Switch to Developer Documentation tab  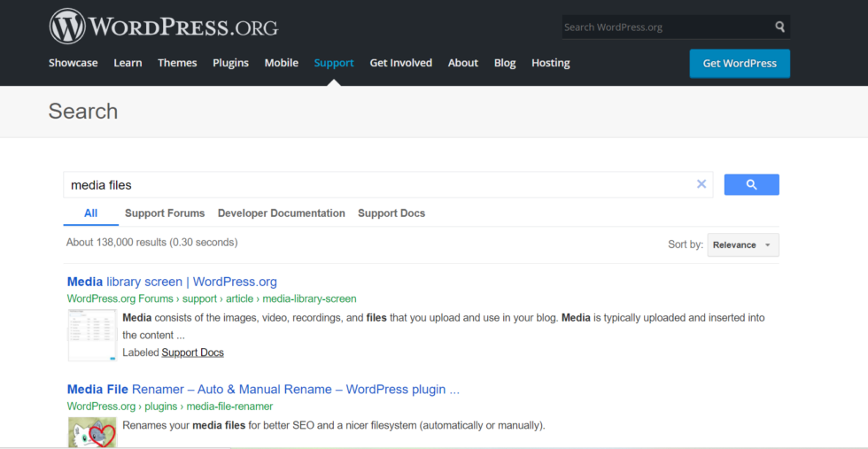point(282,213)
